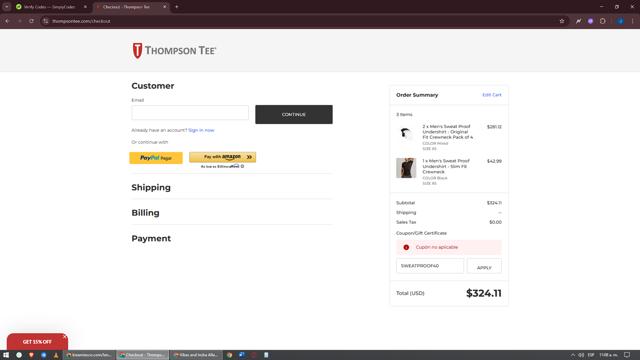
Task: Open the Sign in now link
Action: tap(201, 130)
